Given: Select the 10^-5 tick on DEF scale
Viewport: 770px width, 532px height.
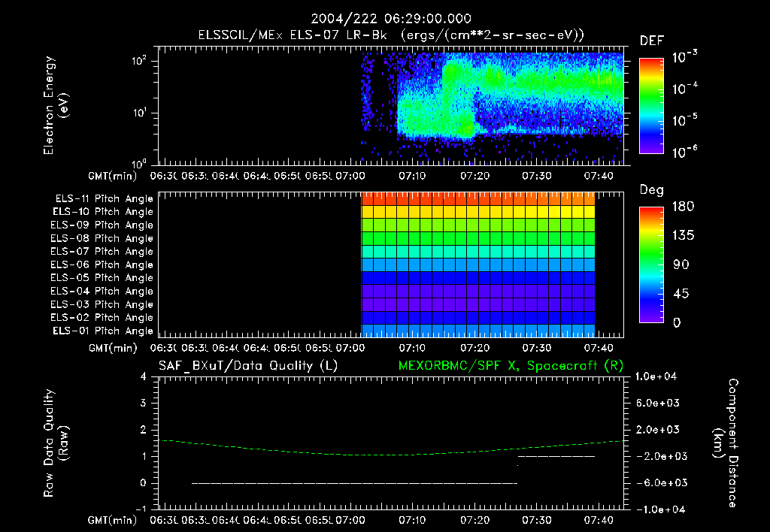Looking at the screenshot, I should tap(684, 119).
